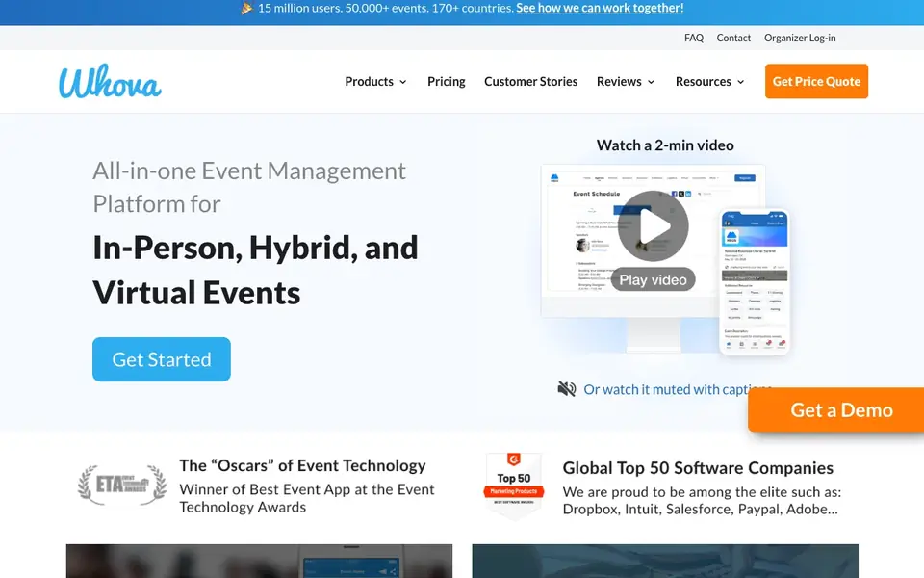Click the G2 Top 50 badge
The width and height of the screenshot is (924, 578).
tap(514, 485)
